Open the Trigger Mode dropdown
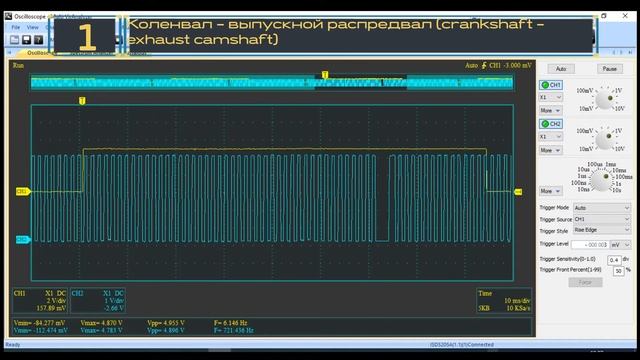 point(602,208)
